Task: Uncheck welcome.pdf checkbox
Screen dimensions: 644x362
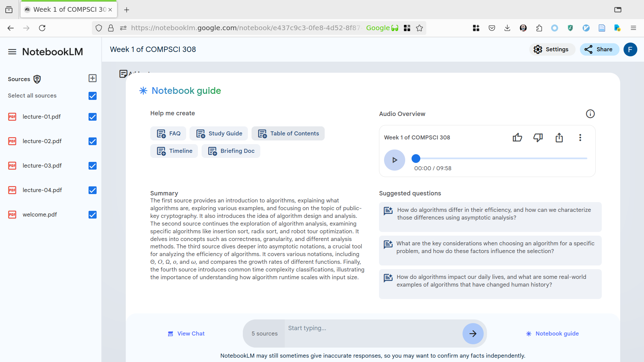Action: pos(93,215)
